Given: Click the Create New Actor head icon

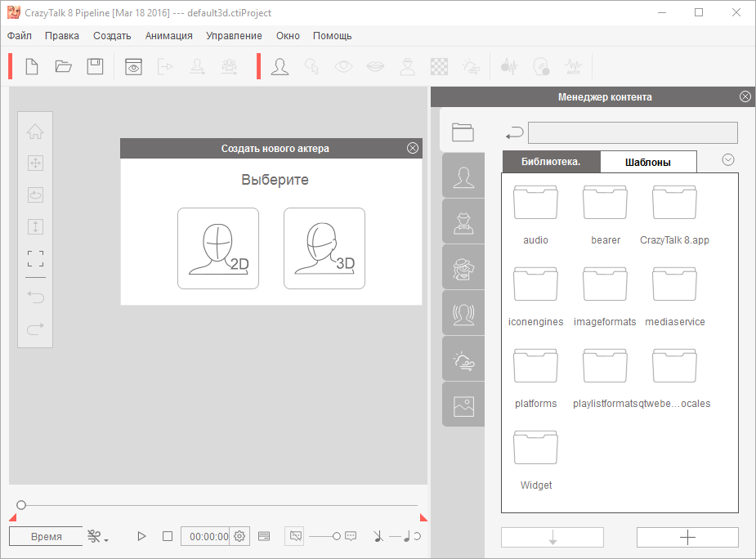Looking at the screenshot, I should click(x=280, y=67).
